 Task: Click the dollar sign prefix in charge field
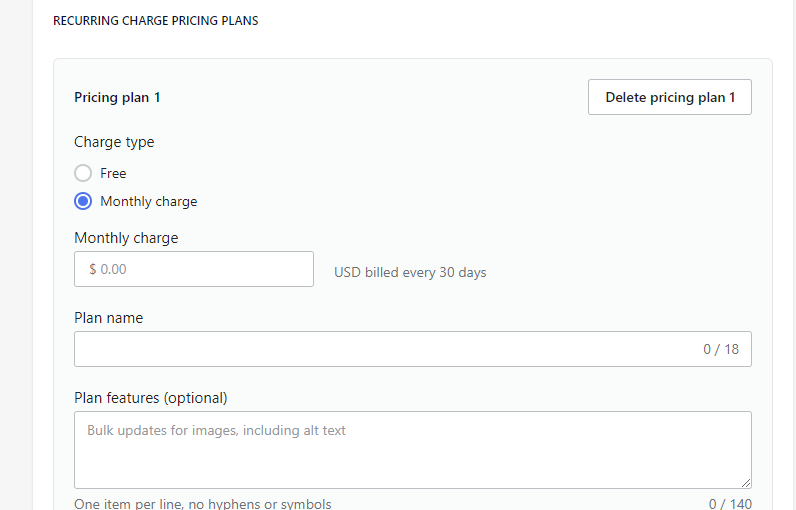[92, 269]
